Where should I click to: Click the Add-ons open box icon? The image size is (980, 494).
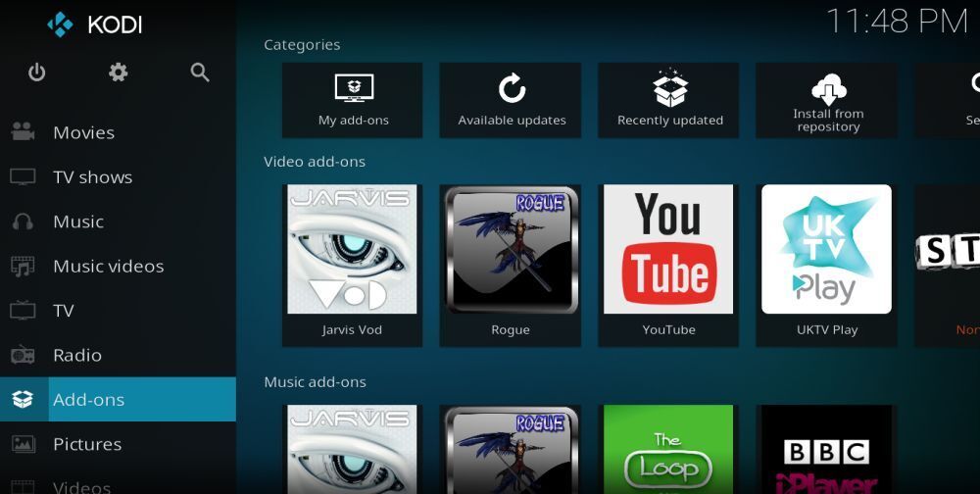click(23, 399)
